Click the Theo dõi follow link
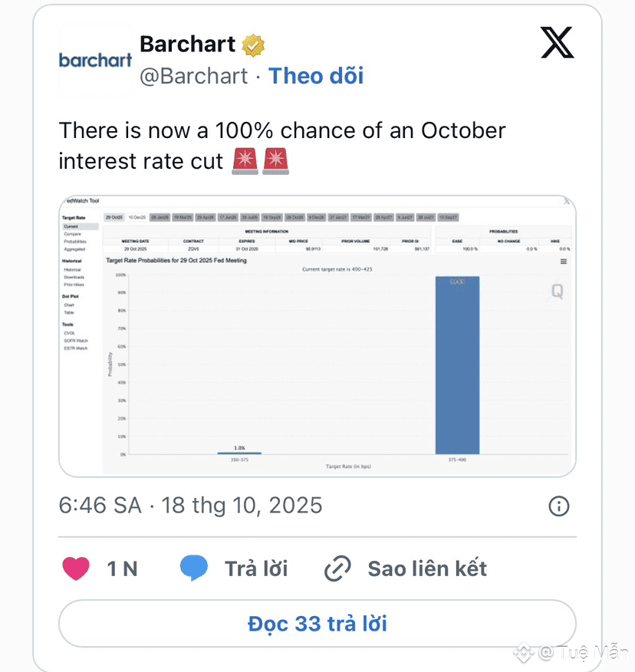Viewport: 635px width, 672px height. pos(316,75)
